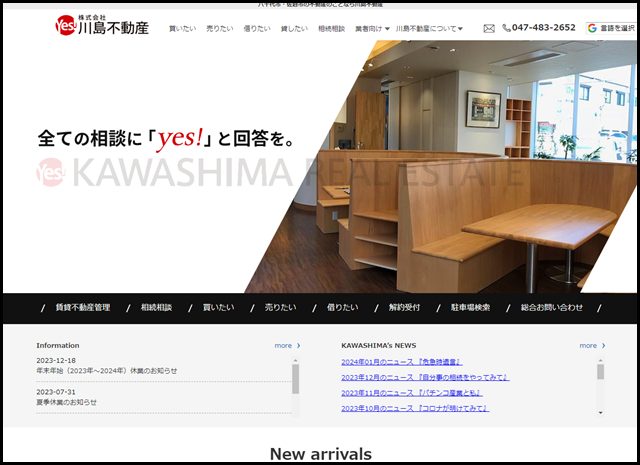The height and width of the screenshot is (465, 640).
Task: Click the Information list scrollbar thumb
Action: (296, 379)
